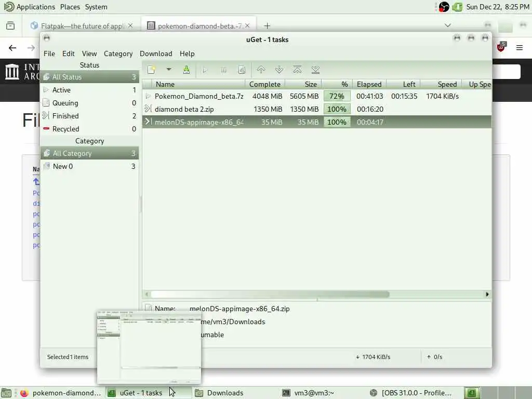This screenshot has height=399, width=532.
Task: Click the new download toolbar icon
Action: click(151, 70)
